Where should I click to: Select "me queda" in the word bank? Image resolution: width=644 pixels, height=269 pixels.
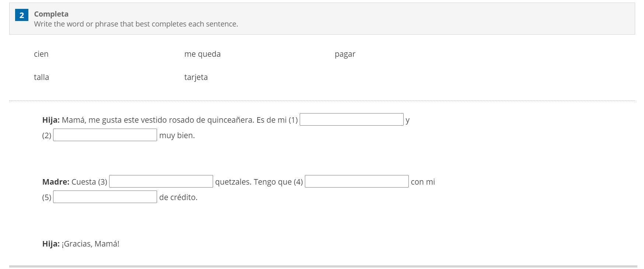pyautogui.click(x=202, y=54)
